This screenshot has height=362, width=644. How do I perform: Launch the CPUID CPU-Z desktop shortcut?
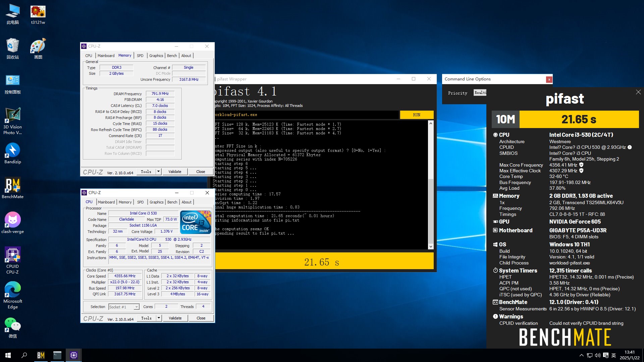(13, 261)
